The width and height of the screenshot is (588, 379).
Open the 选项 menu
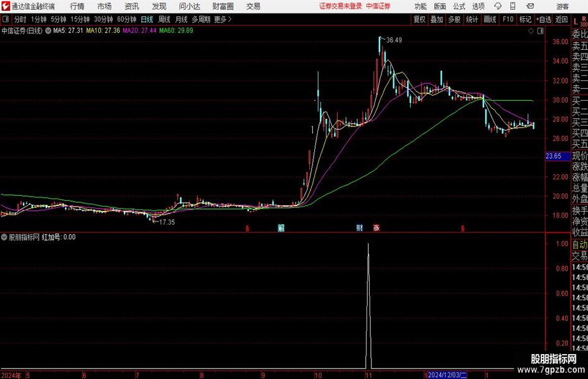478,6
